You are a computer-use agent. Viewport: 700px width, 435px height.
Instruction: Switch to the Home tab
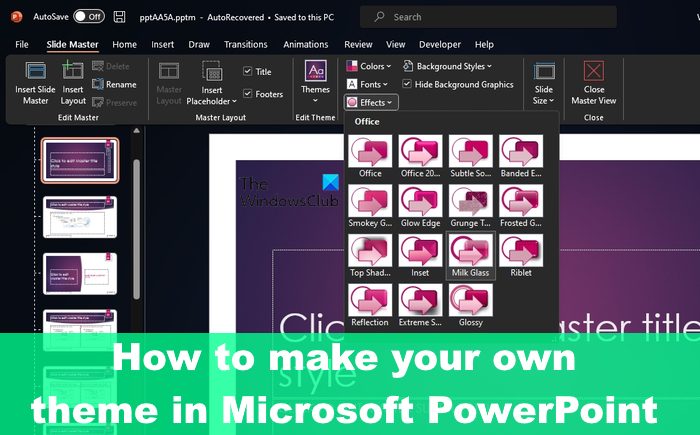click(125, 44)
